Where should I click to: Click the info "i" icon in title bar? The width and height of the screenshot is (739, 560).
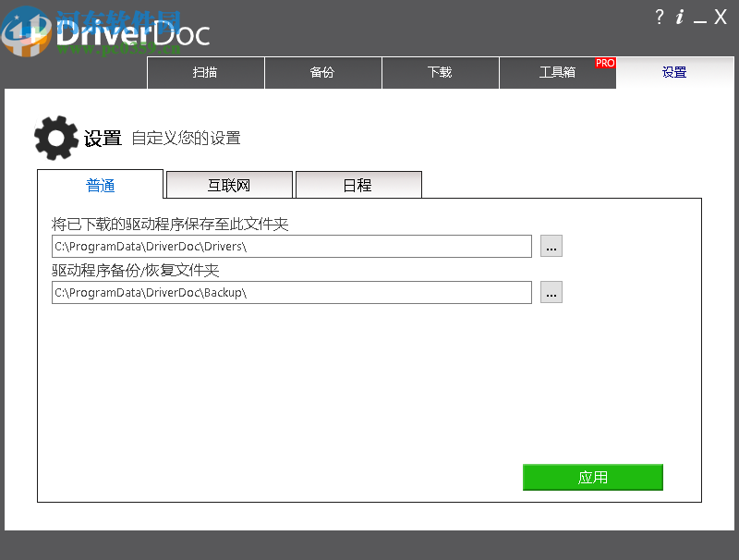click(x=680, y=17)
